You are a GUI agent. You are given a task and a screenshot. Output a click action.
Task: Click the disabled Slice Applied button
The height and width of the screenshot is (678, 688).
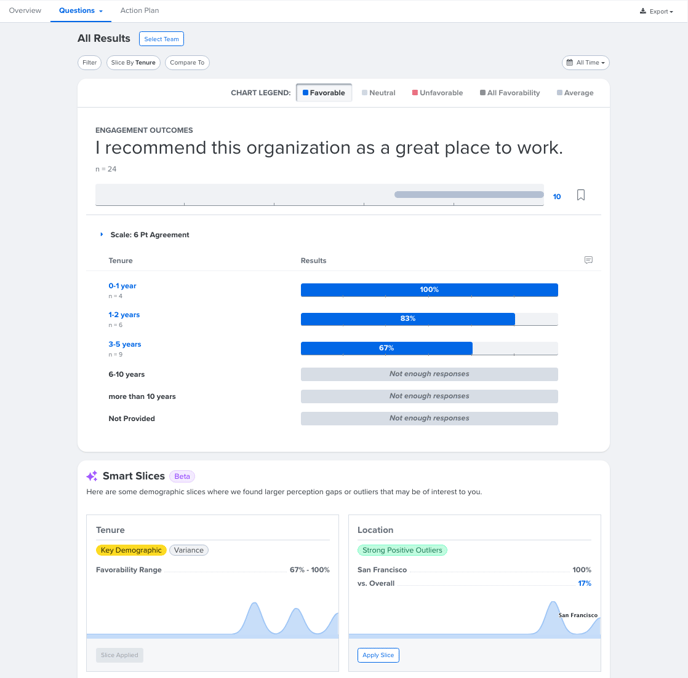click(x=119, y=655)
